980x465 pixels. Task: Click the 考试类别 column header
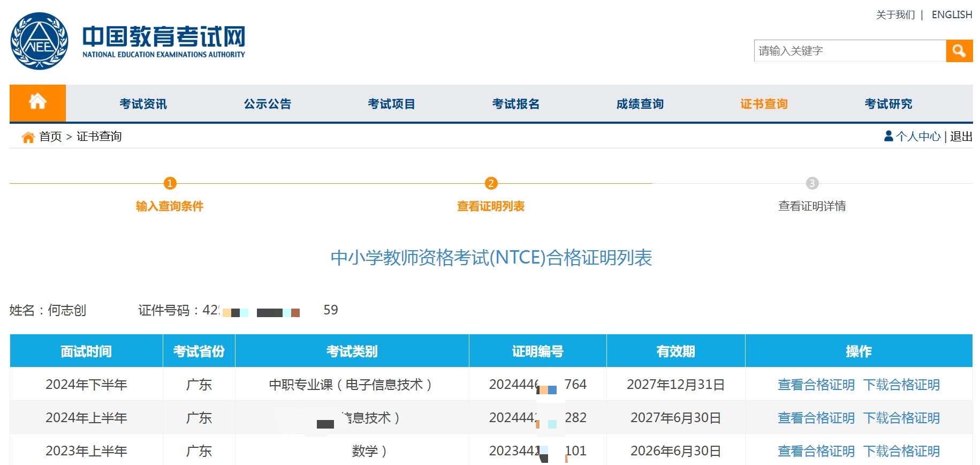[352, 351]
